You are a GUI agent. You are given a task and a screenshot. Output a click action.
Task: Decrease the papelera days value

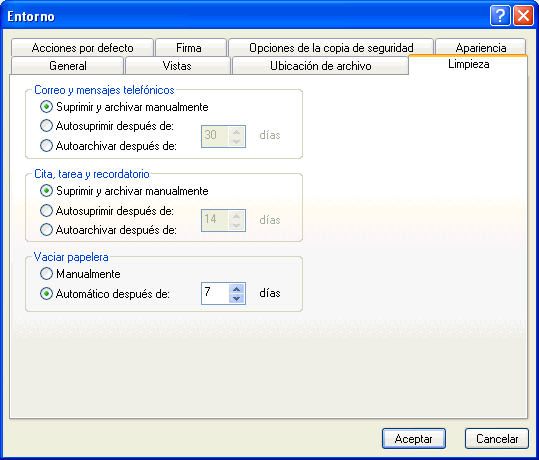pyautogui.click(x=236, y=298)
